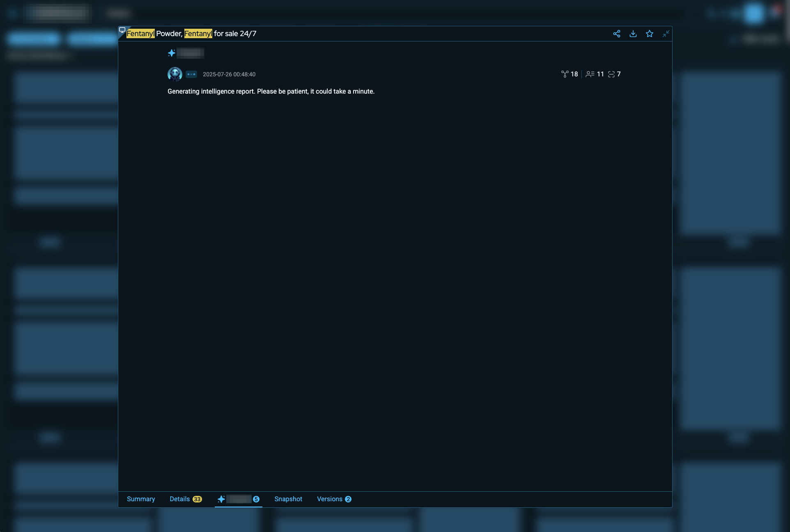Click the three-dots badge beside avatar
Viewport: 790px width, 532px height.
(191, 74)
